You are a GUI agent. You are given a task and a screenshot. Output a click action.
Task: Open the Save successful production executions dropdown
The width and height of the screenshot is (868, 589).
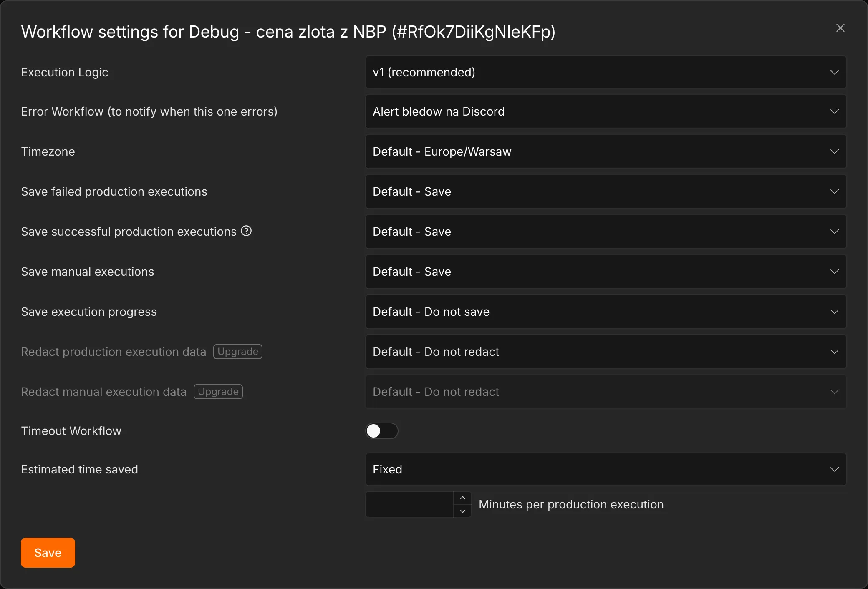(x=606, y=232)
